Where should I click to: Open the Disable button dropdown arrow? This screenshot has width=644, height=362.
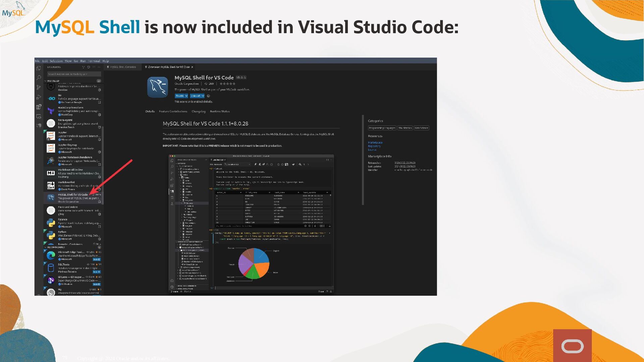186,96
